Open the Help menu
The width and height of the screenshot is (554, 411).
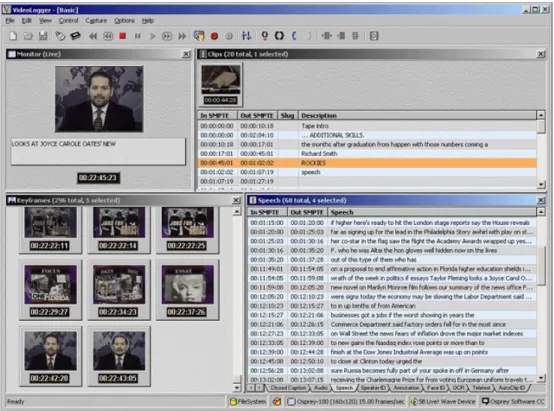click(x=148, y=20)
